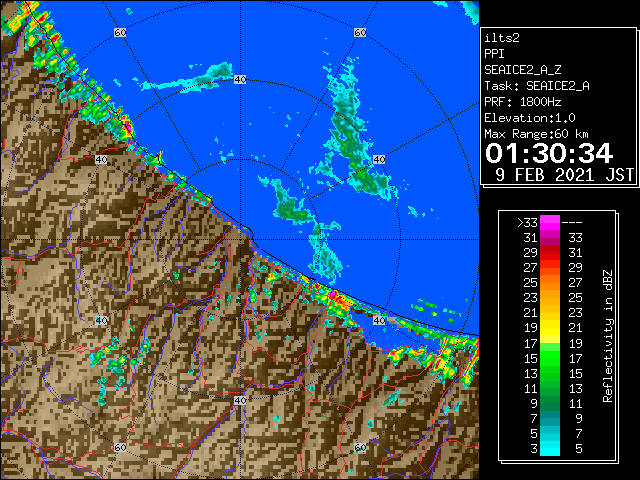Click the bright green 15–17 dBZ legend swatch
The height and width of the screenshot is (480, 640).
click(x=550, y=358)
